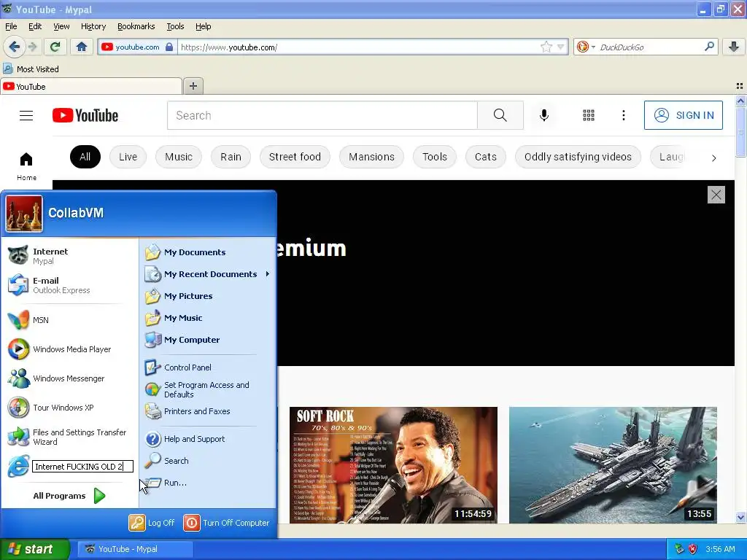Start voice search with the microphone icon
The image size is (747, 560).
(544, 115)
